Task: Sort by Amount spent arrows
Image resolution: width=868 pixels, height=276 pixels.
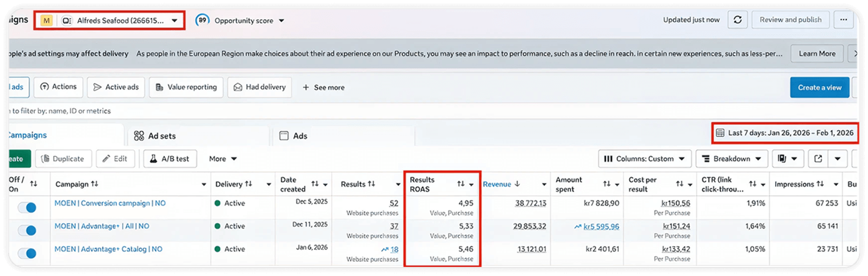Action: [x=607, y=184]
